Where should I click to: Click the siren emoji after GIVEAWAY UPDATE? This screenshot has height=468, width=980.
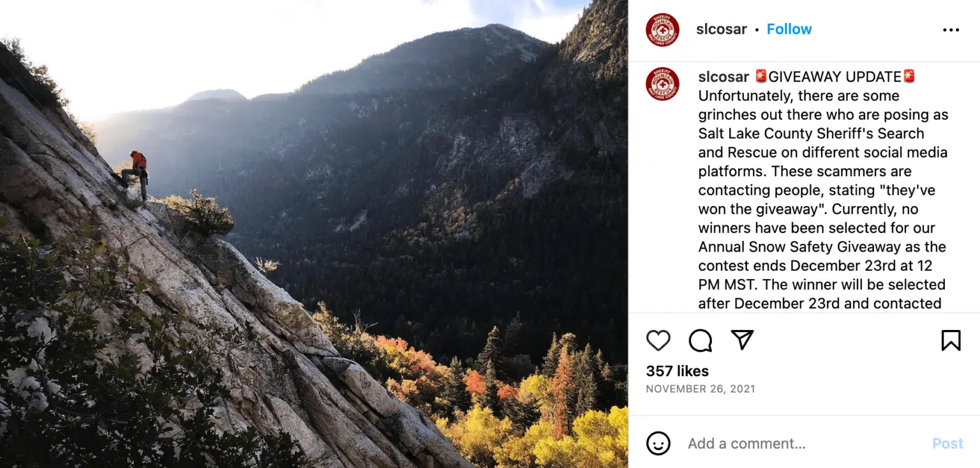coord(909,77)
